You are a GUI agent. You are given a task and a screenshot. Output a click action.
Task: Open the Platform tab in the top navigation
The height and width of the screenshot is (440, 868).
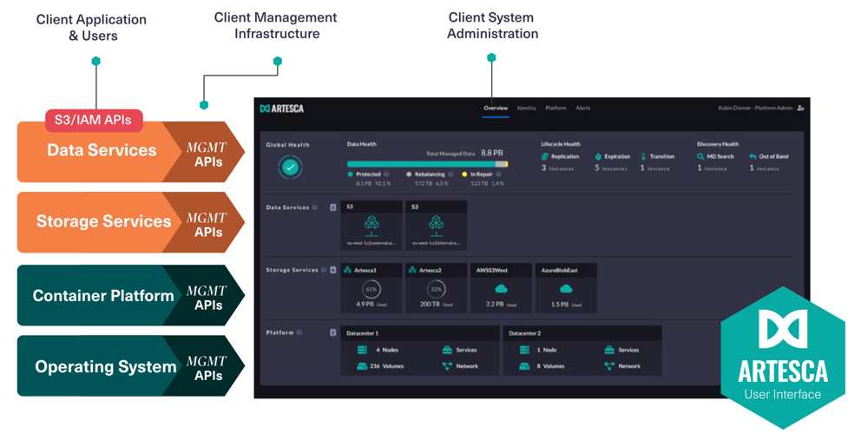coord(556,108)
